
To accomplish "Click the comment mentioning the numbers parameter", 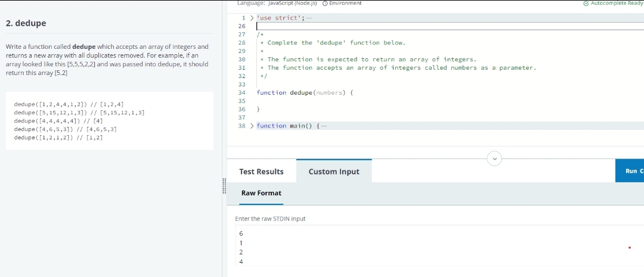I will click(402, 68).
